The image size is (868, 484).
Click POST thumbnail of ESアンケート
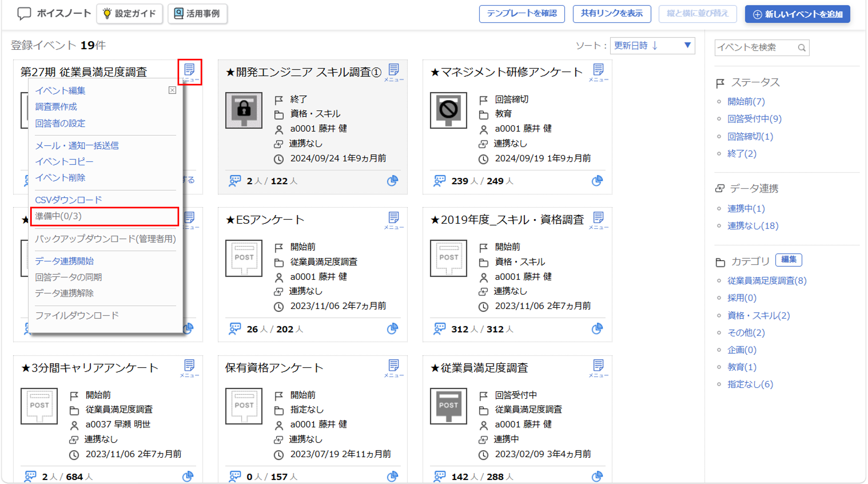(244, 258)
